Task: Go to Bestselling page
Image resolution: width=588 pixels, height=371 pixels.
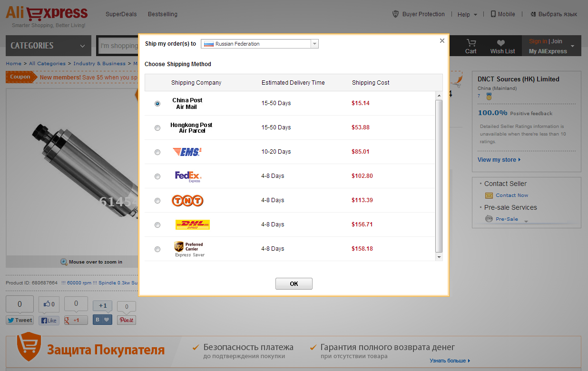Action: 163,14
